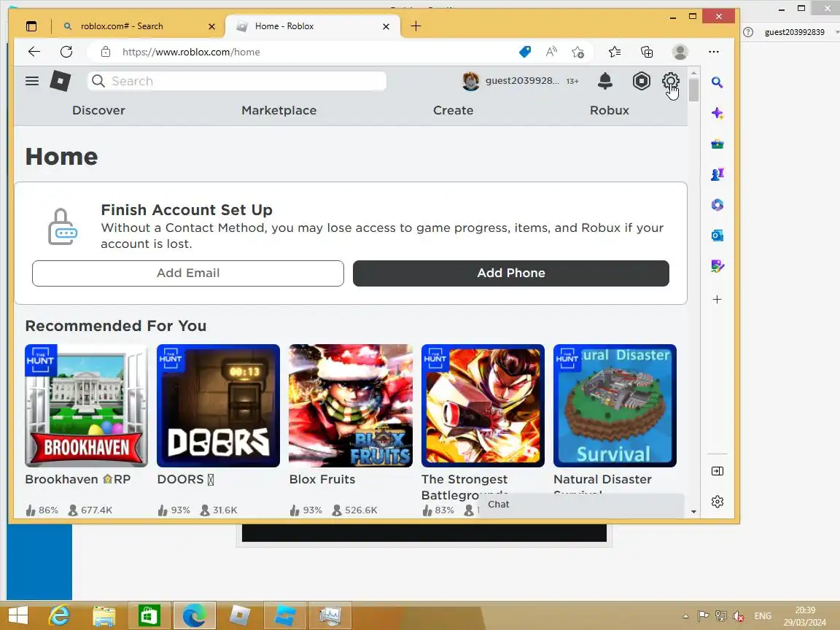840x630 pixels.
Task: Open the sidebar Drop icon
Action: coord(717,265)
